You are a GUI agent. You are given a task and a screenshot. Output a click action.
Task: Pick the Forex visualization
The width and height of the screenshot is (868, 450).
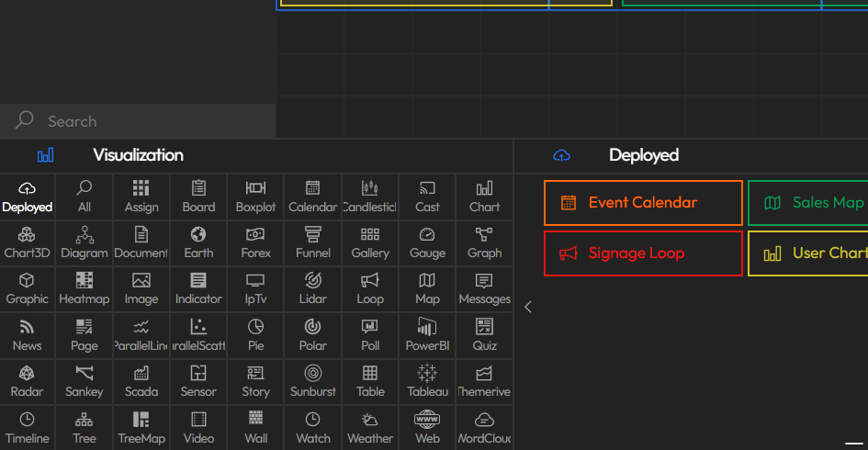coord(255,243)
